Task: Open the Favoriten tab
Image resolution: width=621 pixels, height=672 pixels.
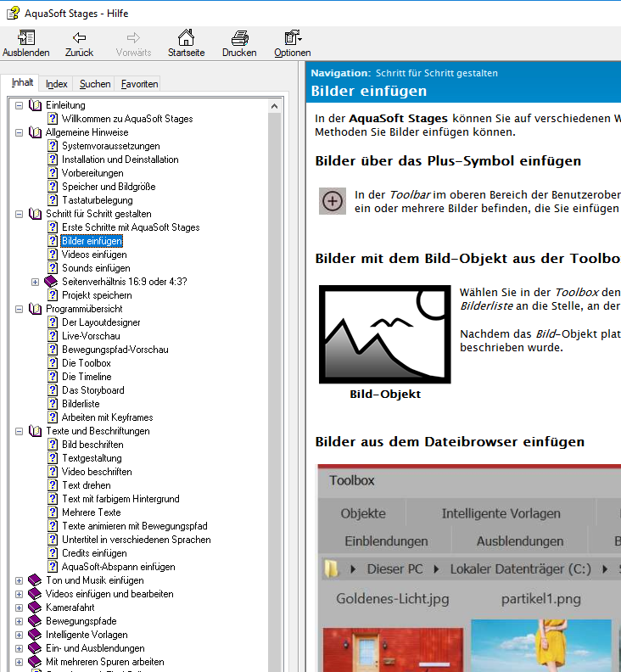Action: [139, 84]
